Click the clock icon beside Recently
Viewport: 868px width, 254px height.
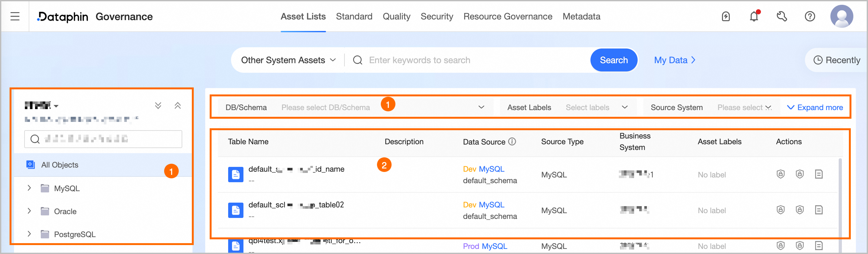(x=818, y=60)
